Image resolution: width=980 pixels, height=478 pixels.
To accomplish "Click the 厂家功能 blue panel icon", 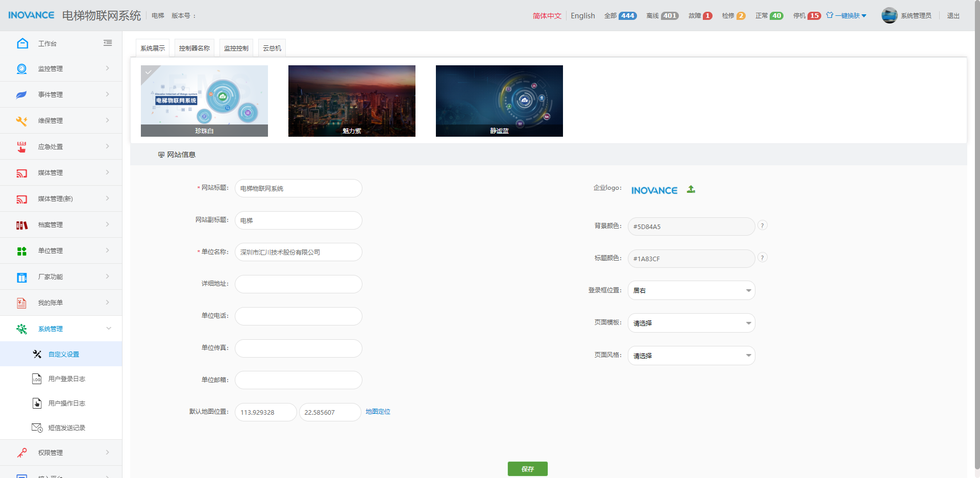I will (x=21, y=277).
